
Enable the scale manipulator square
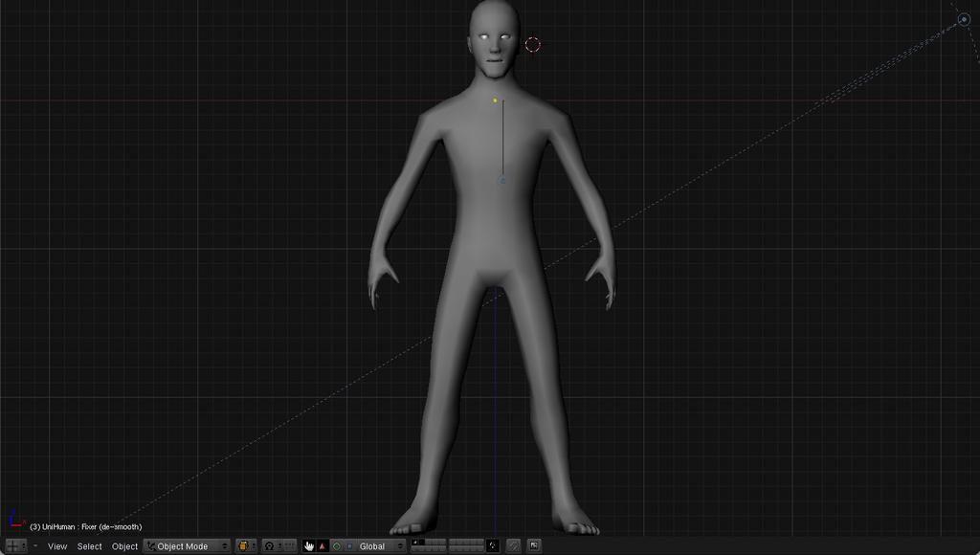(x=349, y=546)
